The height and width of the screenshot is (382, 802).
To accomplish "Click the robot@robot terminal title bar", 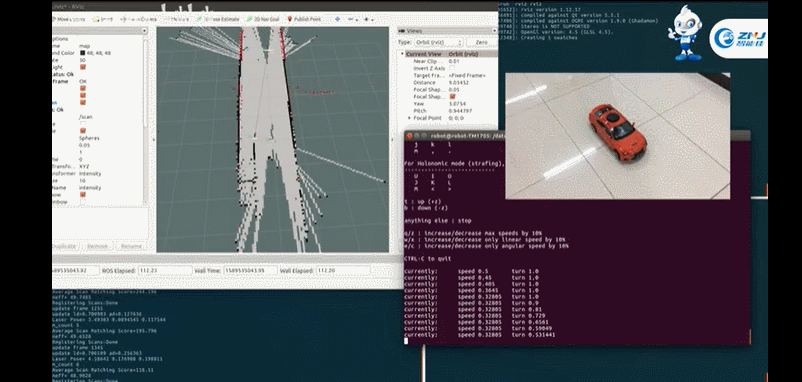I will [x=577, y=136].
